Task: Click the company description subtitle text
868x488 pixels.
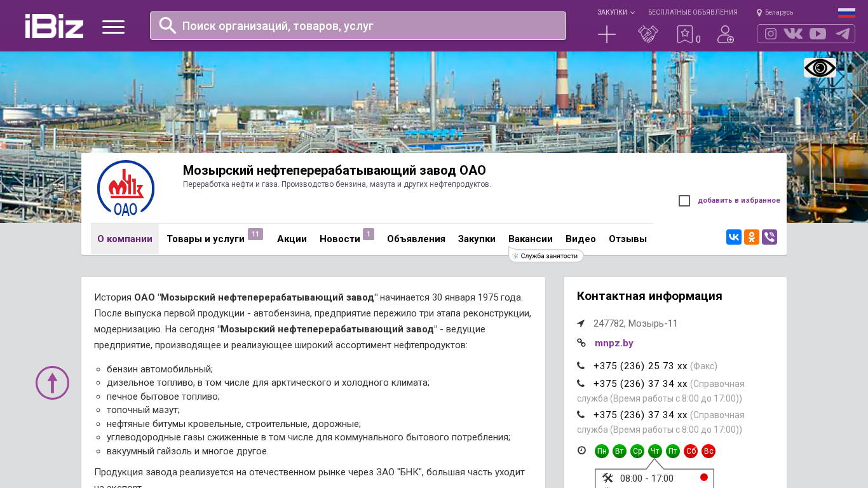Action: tap(337, 184)
